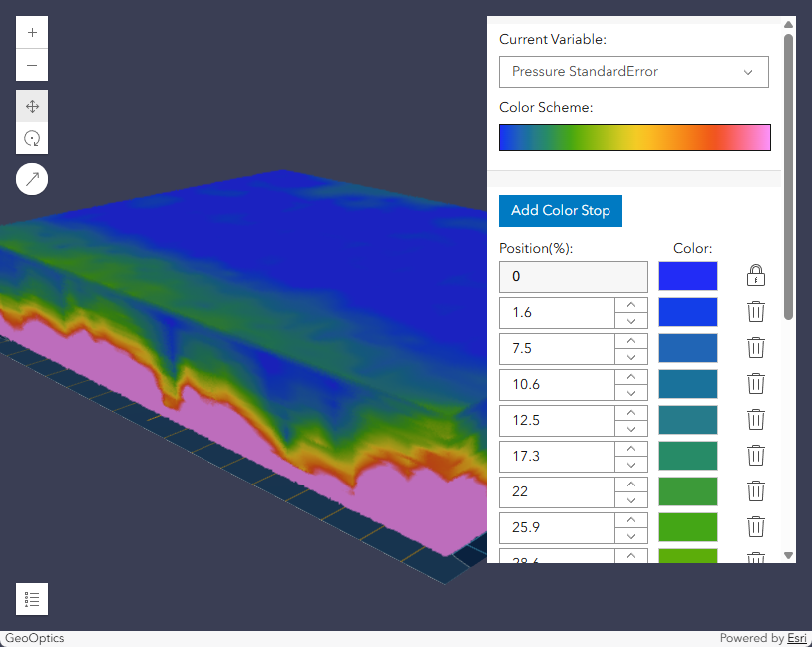Delete the 25.9 color stop
This screenshot has width=812, height=647.
755,527
